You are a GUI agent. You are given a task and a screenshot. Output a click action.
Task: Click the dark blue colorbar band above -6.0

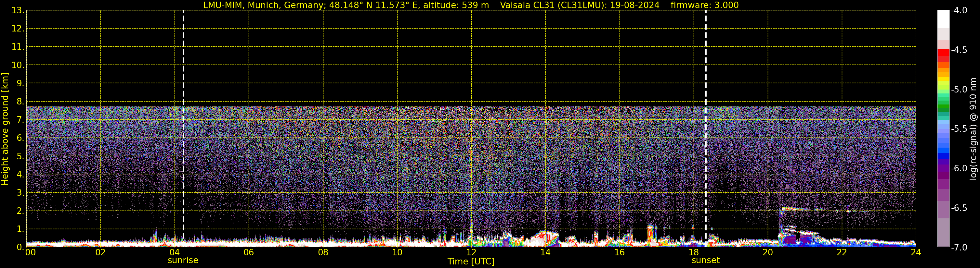(944, 156)
